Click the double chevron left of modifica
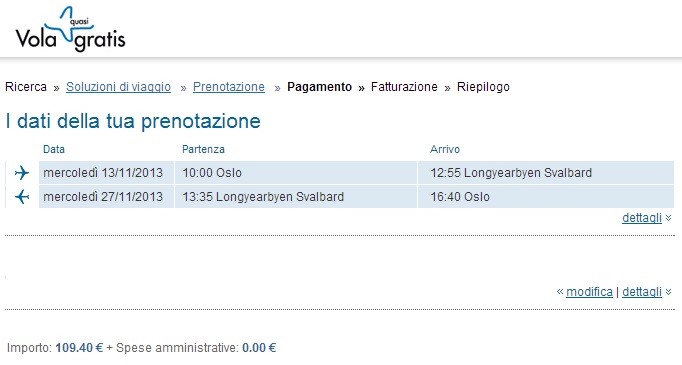Viewport: 682px width, 365px height. (x=560, y=291)
